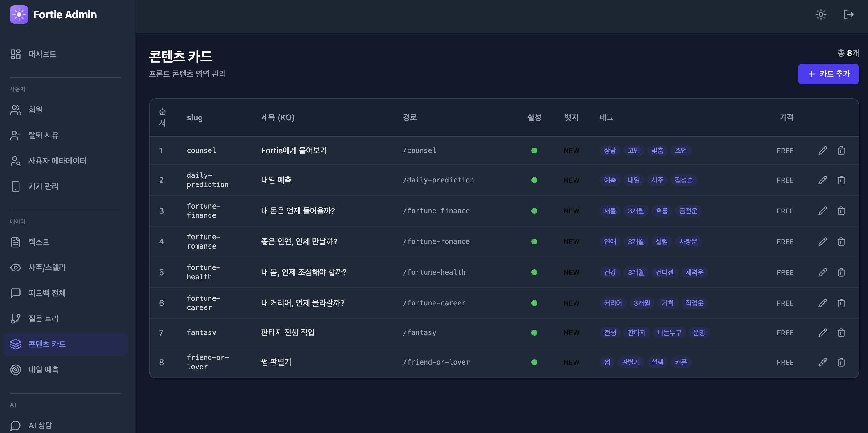Toggle active indicator for fortune-career row
868x433 pixels.
pos(534,303)
